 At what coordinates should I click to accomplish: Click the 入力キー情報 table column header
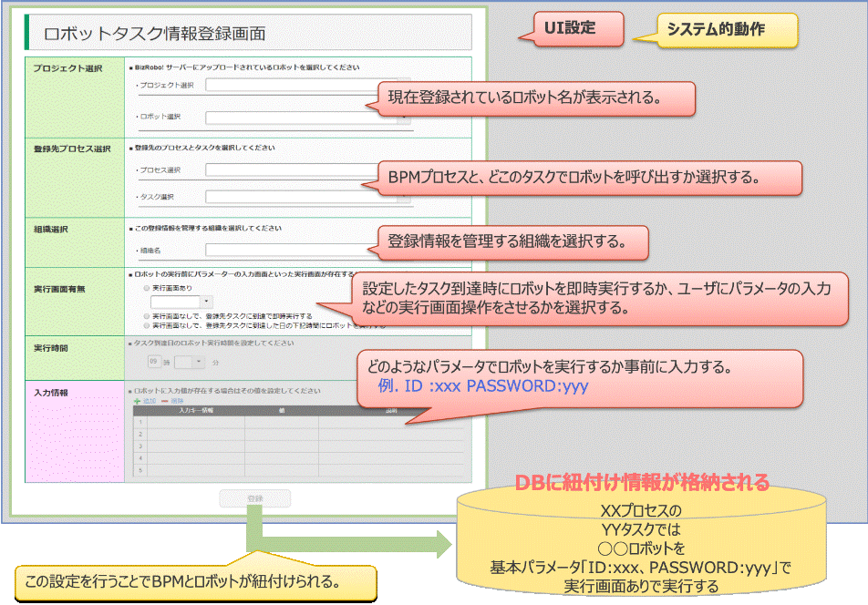[x=195, y=411]
